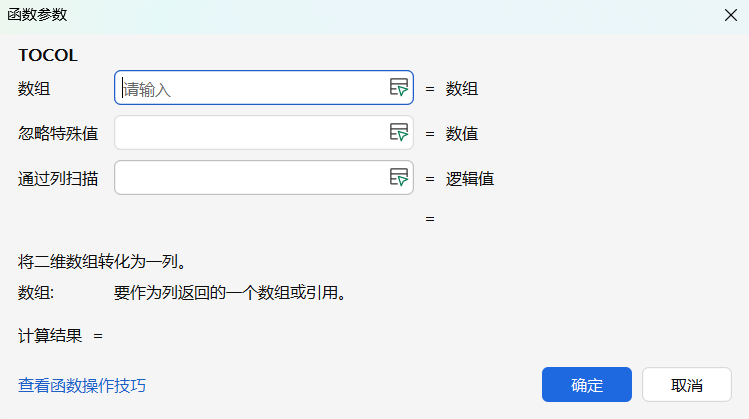The width and height of the screenshot is (749, 419).
Task: Click into the 忽略特殊值 input box
Action: point(250,133)
